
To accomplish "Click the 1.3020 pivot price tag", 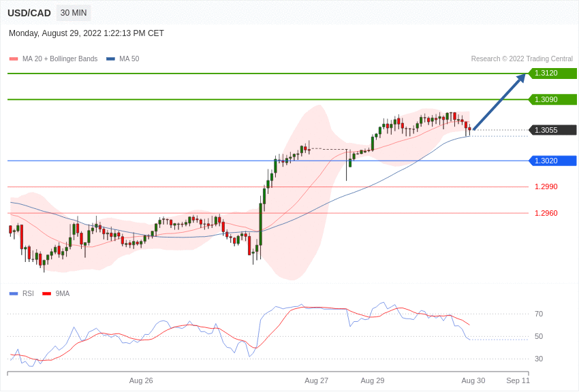I will (553, 161).
